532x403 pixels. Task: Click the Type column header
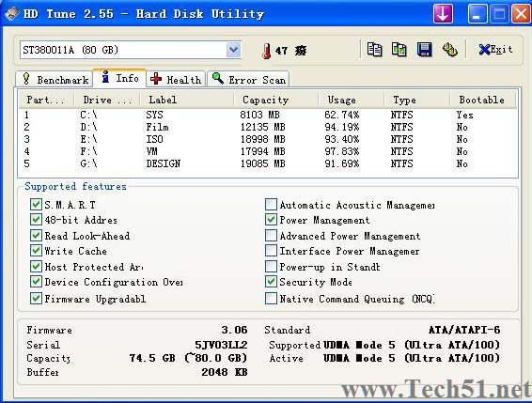point(416,100)
